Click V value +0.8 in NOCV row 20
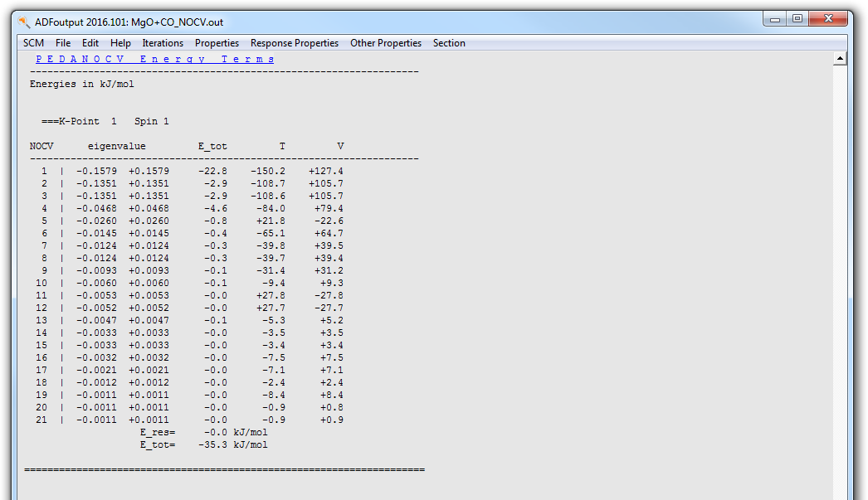 pos(332,408)
